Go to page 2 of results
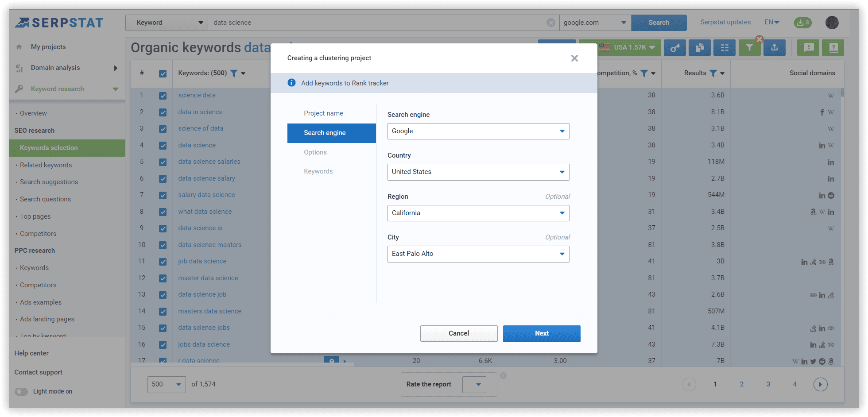 pos(741,384)
